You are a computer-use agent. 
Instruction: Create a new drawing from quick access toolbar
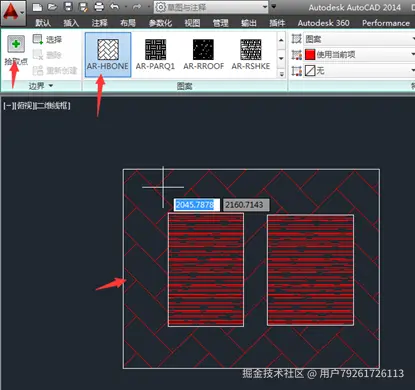(37, 7)
